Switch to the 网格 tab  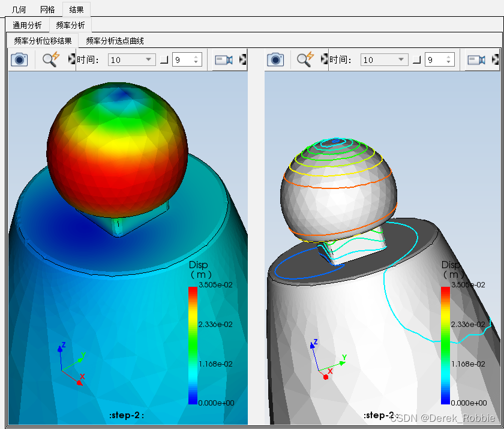[x=47, y=10]
